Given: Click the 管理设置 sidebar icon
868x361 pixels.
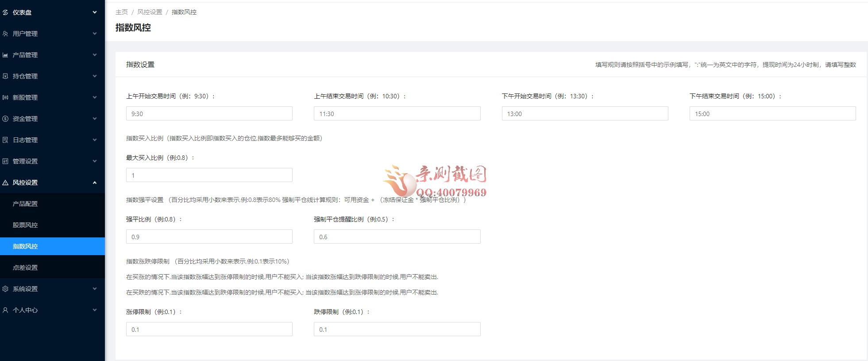Looking at the screenshot, I should 5,161.
